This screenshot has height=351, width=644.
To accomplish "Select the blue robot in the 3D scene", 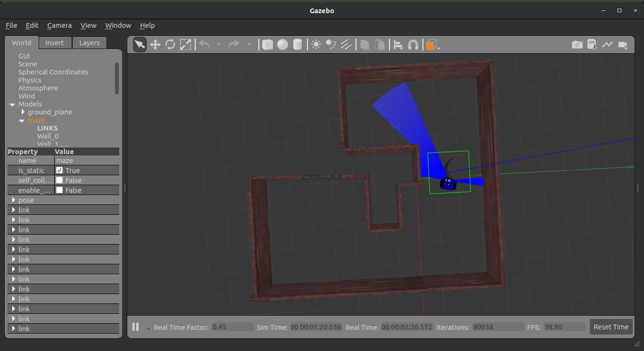I will [x=448, y=183].
